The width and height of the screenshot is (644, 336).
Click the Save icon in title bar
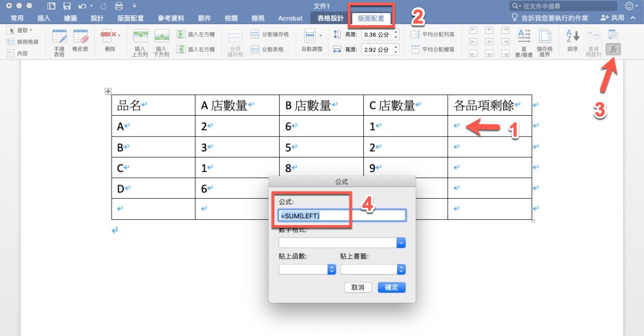pyautogui.click(x=67, y=6)
